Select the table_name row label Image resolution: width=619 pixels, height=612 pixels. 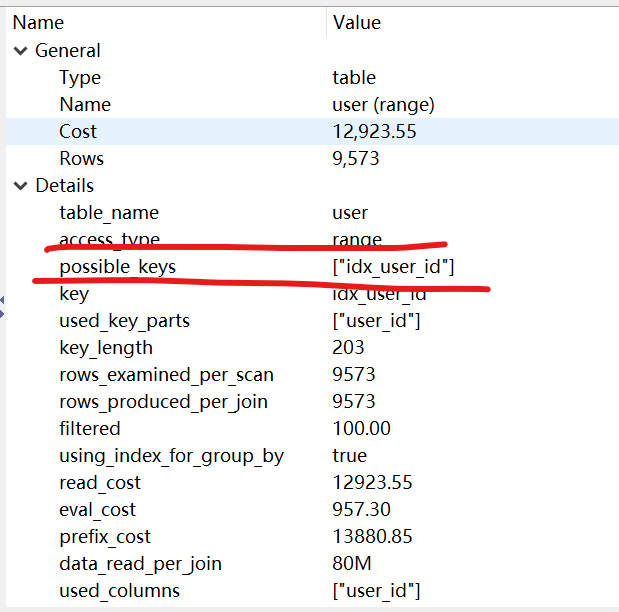tap(109, 213)
